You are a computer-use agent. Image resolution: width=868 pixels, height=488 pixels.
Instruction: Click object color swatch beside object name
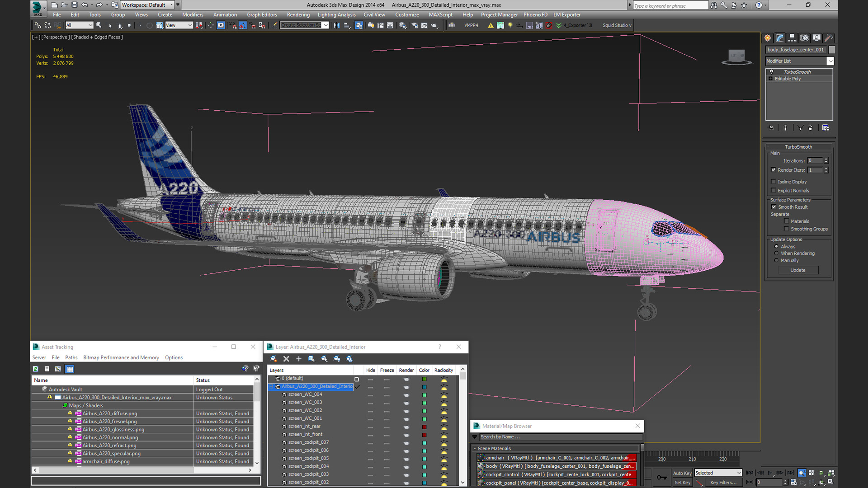point(832,50)
